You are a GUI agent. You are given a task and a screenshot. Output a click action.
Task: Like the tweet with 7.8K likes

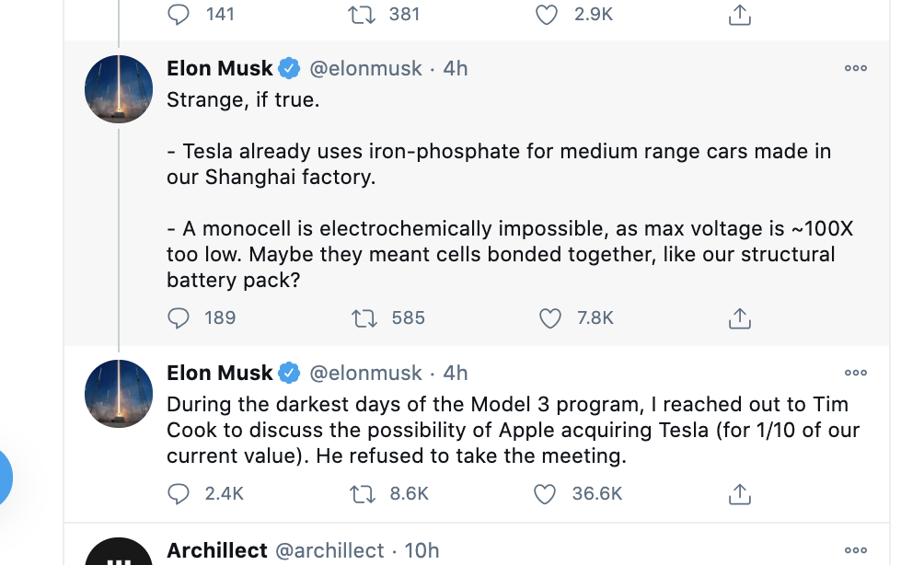pos(549,318)
